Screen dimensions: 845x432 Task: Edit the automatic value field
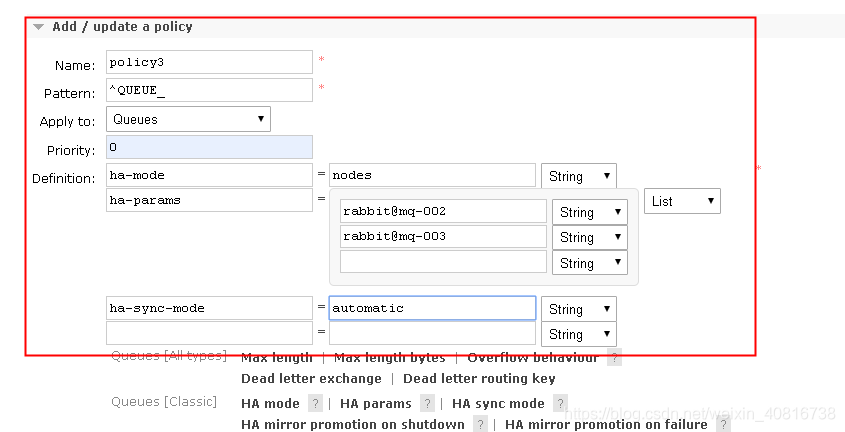point(432,308)
